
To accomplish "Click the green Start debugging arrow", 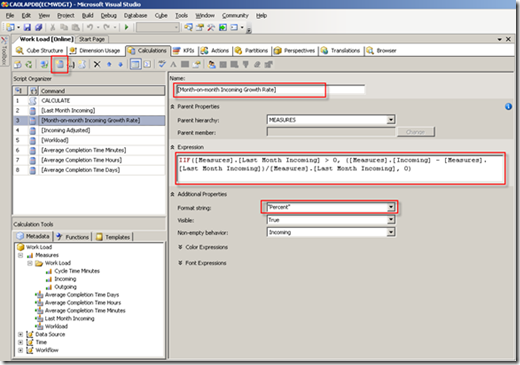I will pos(126,27).
